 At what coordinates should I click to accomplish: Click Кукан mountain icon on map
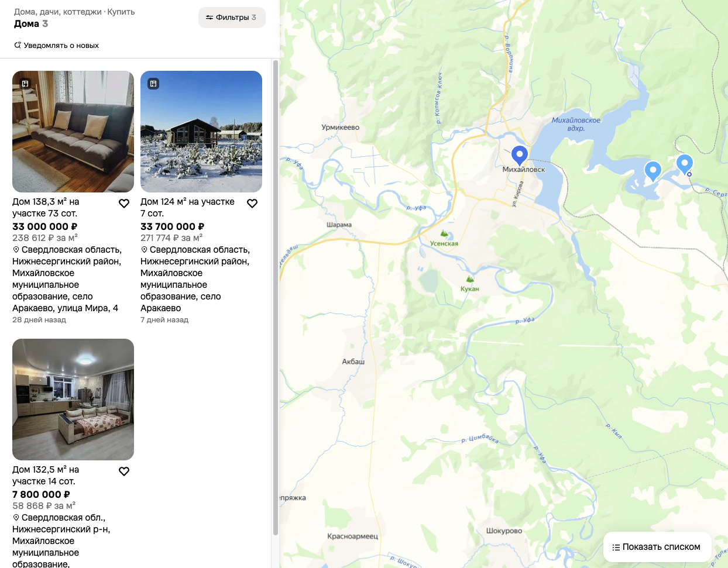pyautogui.click(x=470, y=279)
